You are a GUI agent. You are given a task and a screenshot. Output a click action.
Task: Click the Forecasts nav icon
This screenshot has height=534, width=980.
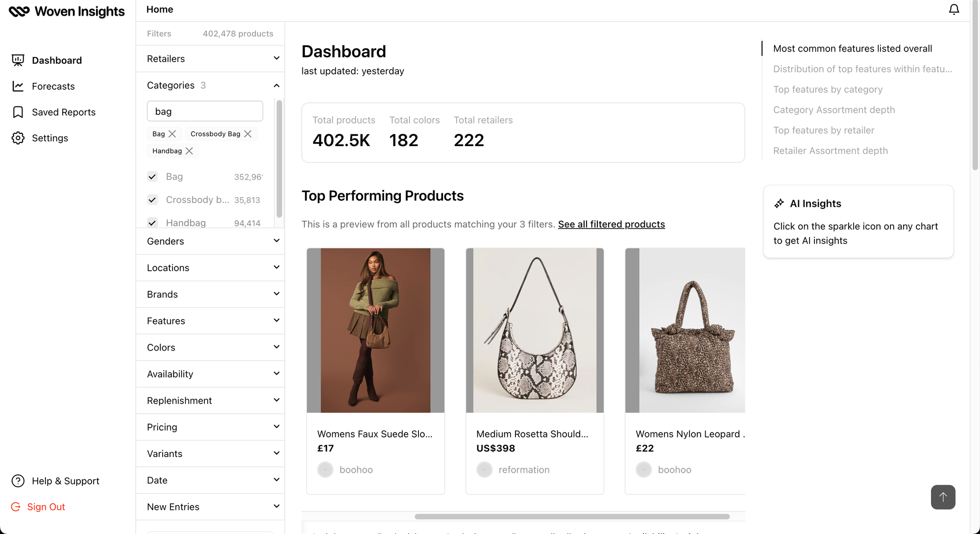click(18, 86)
